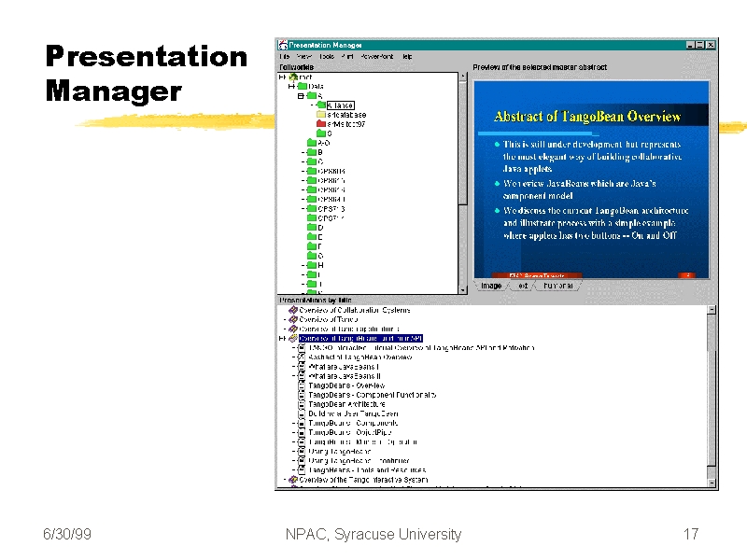The width and height of the screenshot is (747, 560).
Task: Select the root node label
Action: click(305, 77)
